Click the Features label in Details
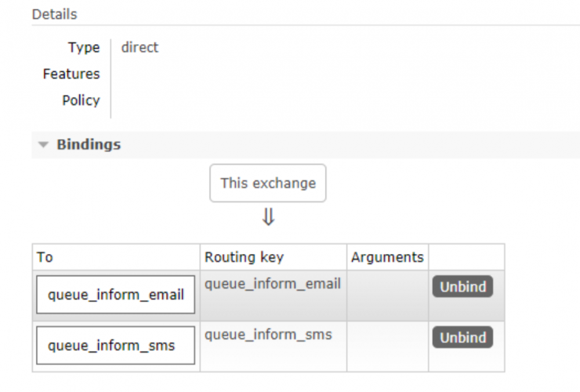Viewport: 580px width, 392px height. (71, 74)
